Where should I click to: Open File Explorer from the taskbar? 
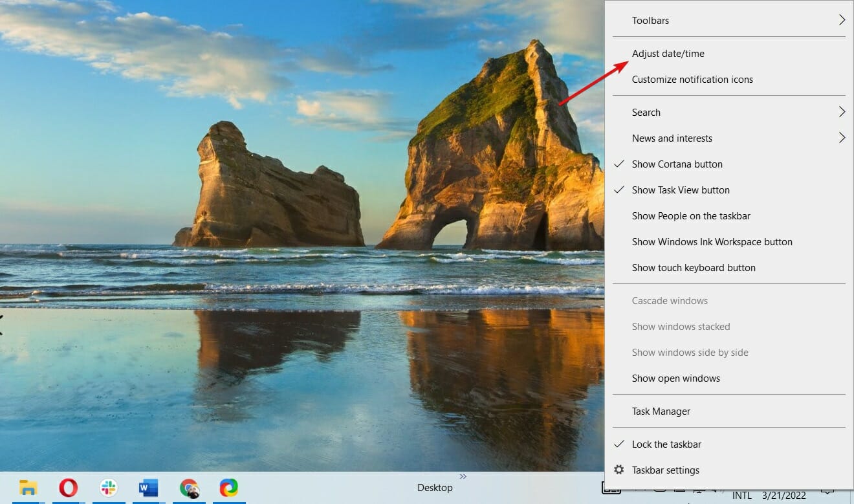28,488
